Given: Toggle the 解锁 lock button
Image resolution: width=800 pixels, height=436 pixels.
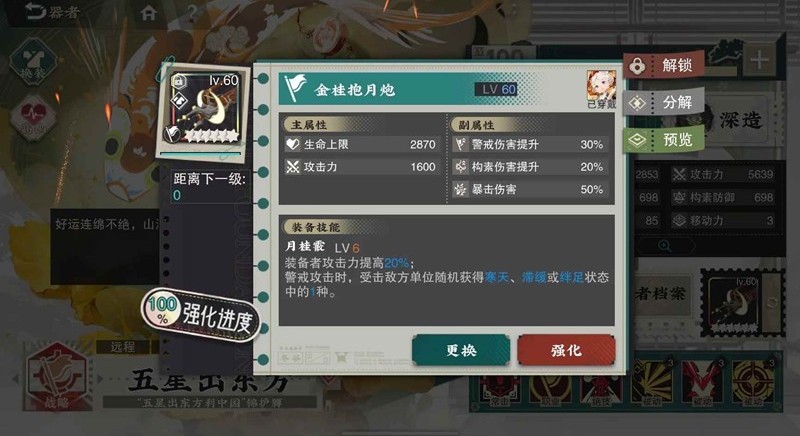Looking at the screenshot, I should [665, 65].
